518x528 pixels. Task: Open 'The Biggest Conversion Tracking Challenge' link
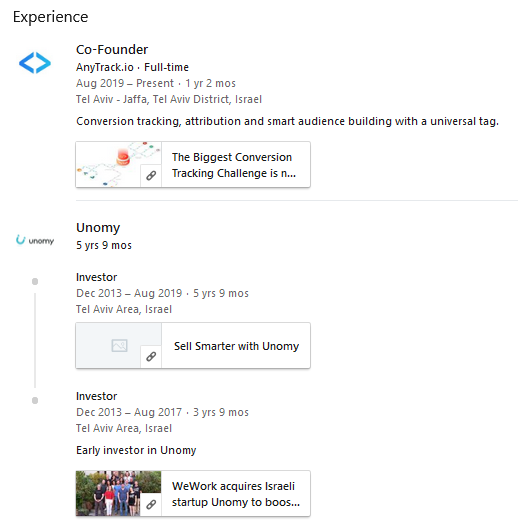click(234, 165)
